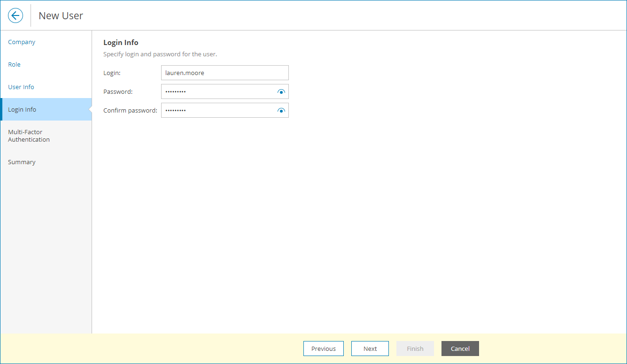Show the Confirm password with the eye icon
This screenshot has width=627, height=364.
pyautogui.click(x=281, y=110)
